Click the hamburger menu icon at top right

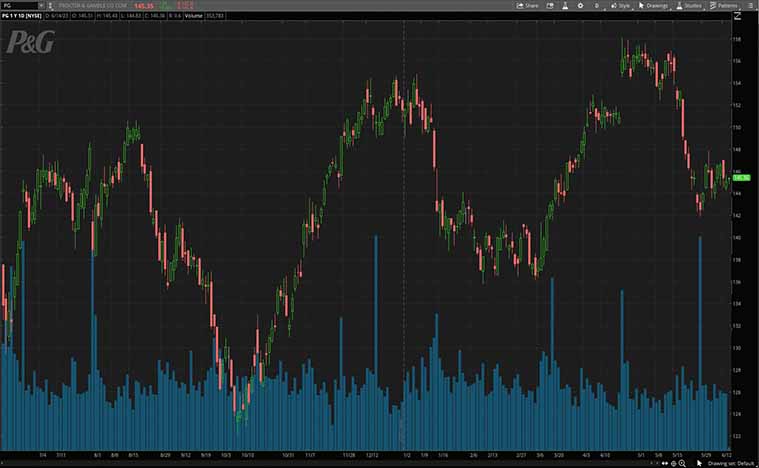[x=751, y=6]
